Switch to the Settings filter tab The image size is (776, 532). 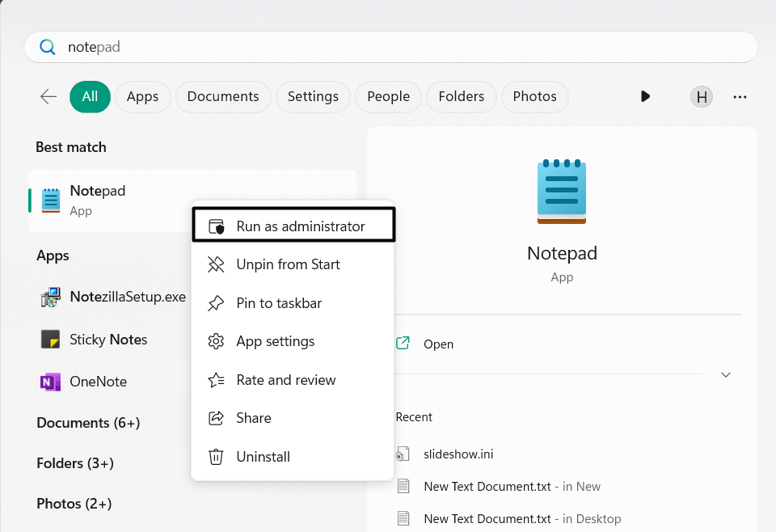(x=313, y=96)
